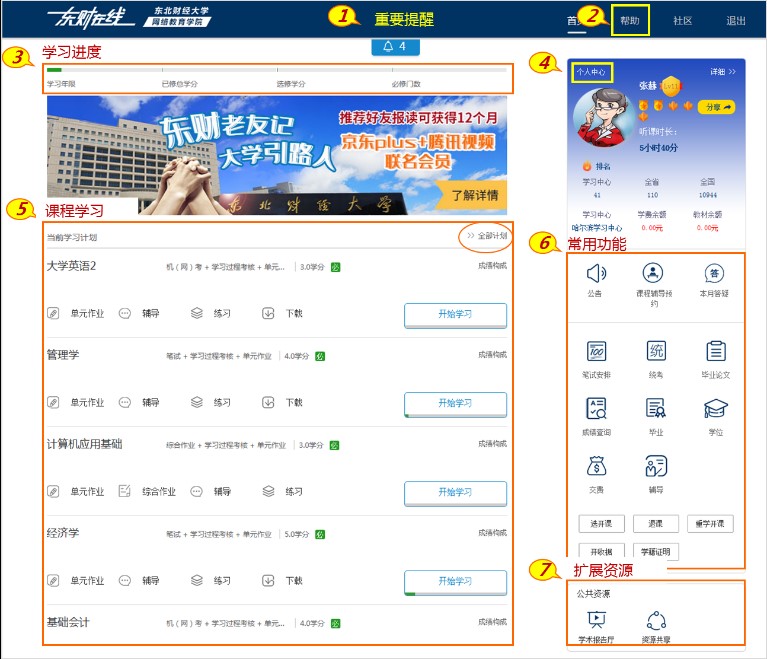
Task: Expand 全部计划 link
Action: coord(487,236)
